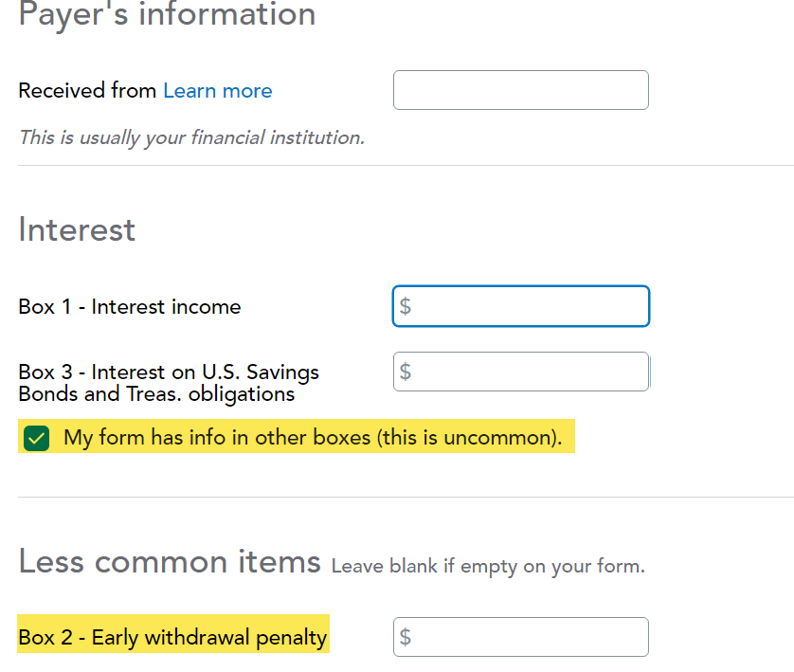Select the Box 3 U.S. Savings Bonds input
Screen dimensions: 794x672
[531, 372]
